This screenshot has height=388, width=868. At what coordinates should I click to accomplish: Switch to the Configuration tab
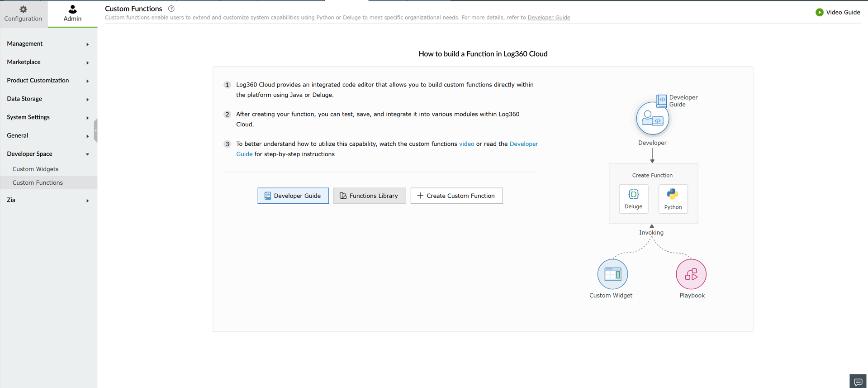tap(24, 14)
